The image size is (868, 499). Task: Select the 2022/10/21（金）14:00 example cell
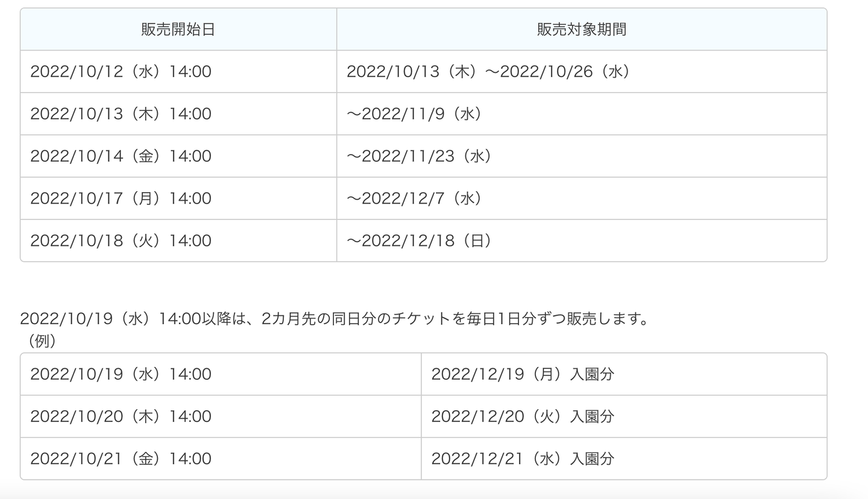[121, 459]
